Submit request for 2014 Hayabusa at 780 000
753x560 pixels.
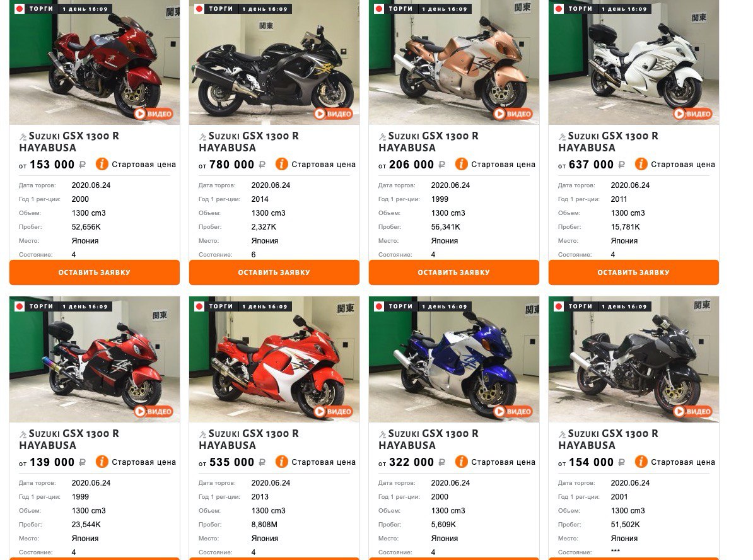(274, 272)
